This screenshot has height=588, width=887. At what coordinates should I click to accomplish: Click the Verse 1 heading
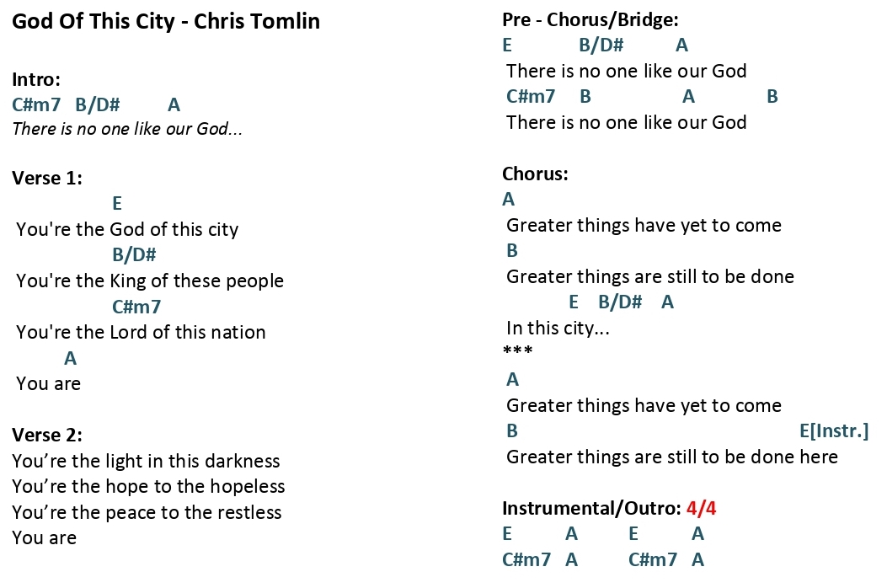click(x=47, y=179)
